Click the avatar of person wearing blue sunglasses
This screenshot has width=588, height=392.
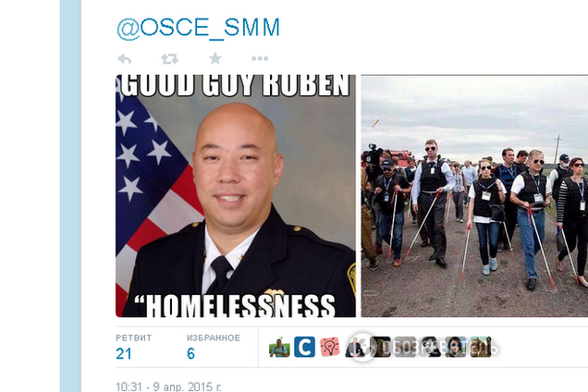point(455,347)
